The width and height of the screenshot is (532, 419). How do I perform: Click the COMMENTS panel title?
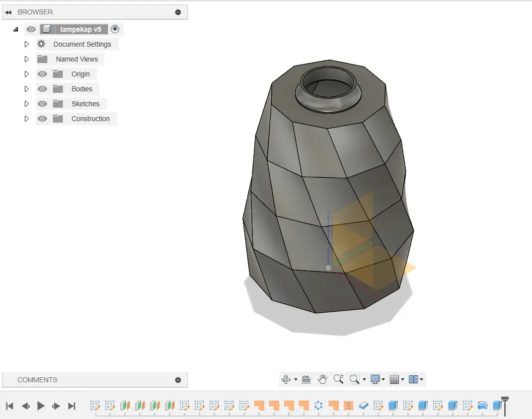click(37, 380)
